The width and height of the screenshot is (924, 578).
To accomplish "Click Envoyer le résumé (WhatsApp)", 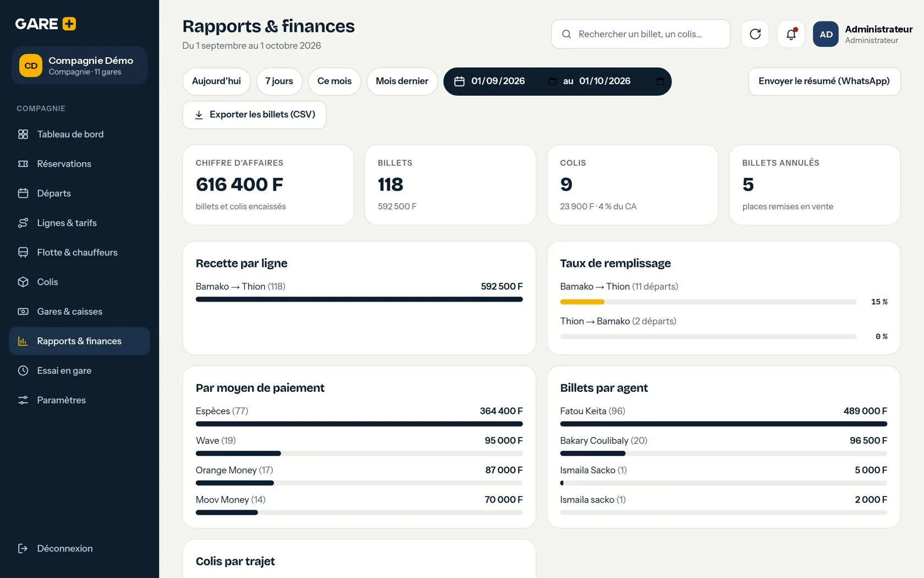I will point(824,81).
